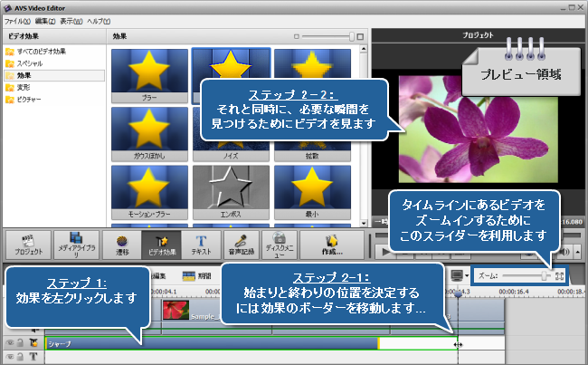
Task: Choose the エンボス effect thumbnail
Action: [x=231, y=192]
